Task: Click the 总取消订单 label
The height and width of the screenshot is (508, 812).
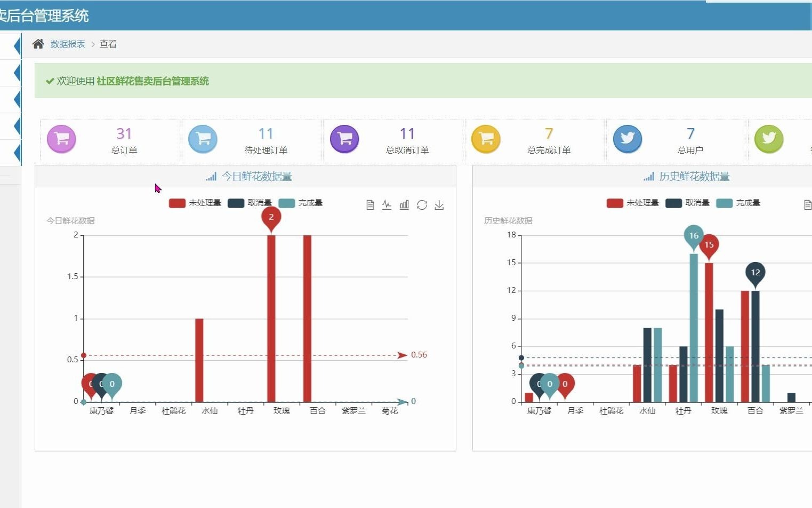Action: point(407,150)
